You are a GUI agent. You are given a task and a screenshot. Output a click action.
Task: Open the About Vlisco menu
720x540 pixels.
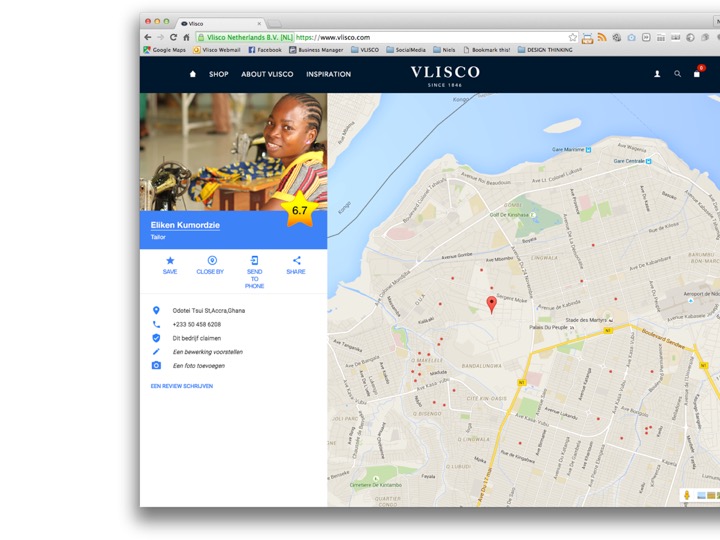click(267, 74)
